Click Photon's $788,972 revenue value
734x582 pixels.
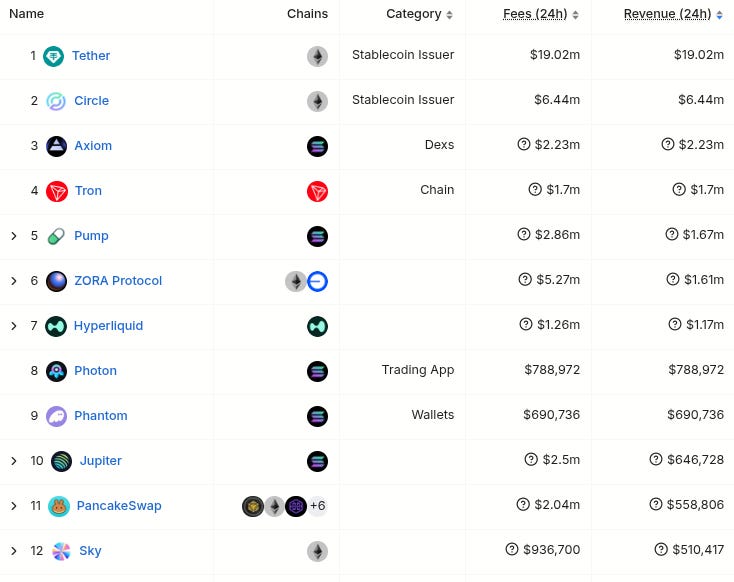pos(696,370)
